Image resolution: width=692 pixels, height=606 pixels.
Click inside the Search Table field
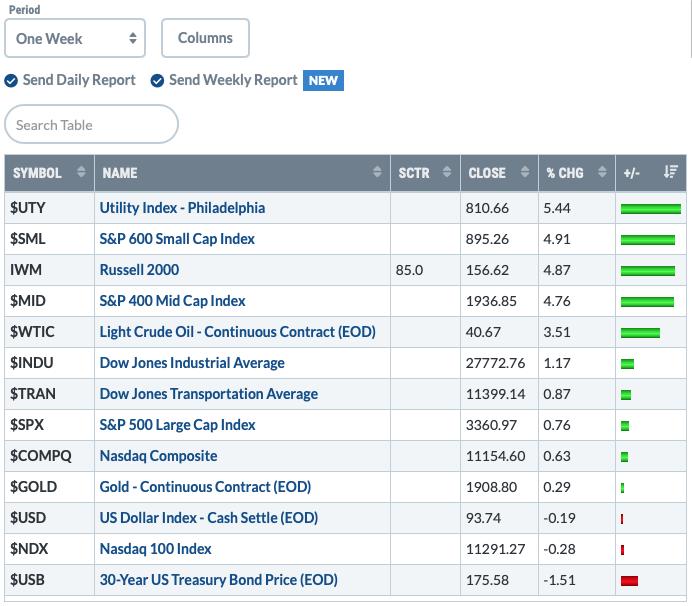[x=91, y=125]
